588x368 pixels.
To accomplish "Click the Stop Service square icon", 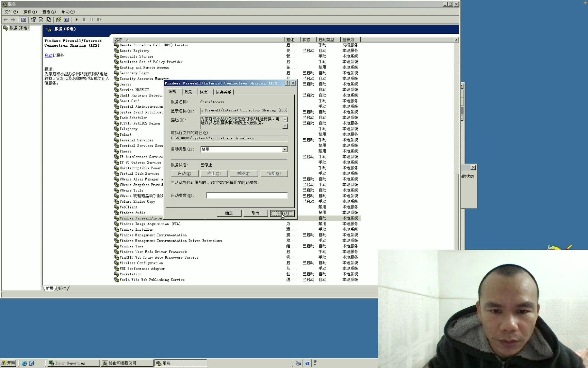I will [x=84, y=20].
